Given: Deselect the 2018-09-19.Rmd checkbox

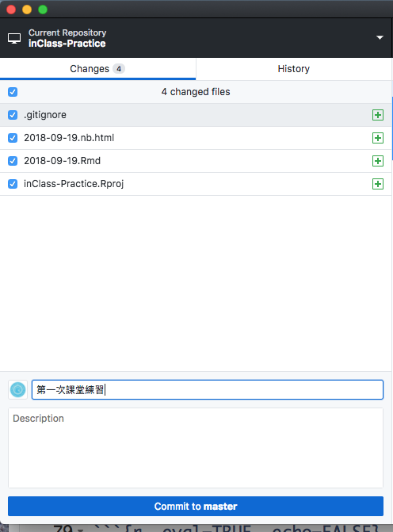Looking at the screenshot, I should (13, 161).
